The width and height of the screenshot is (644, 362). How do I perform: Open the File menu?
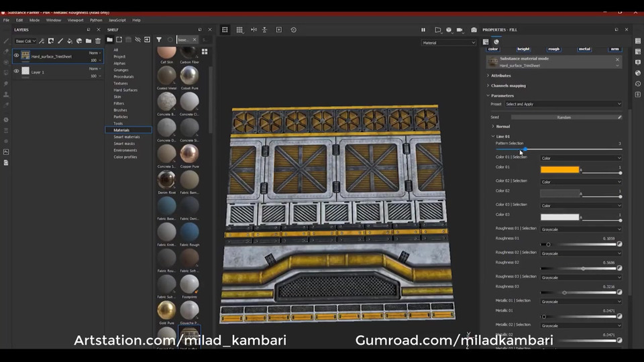(6, 20)
